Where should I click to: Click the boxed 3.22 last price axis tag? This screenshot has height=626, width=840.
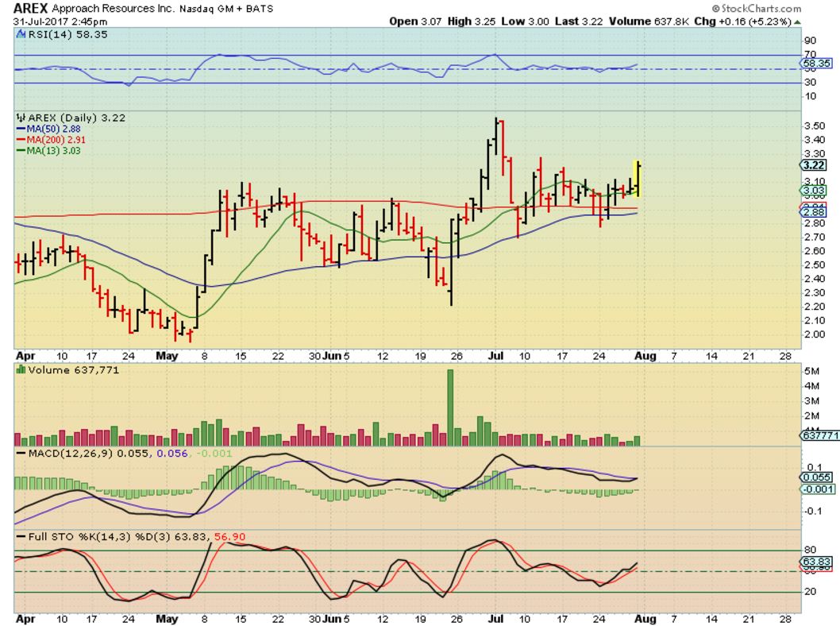coord(814,165)
